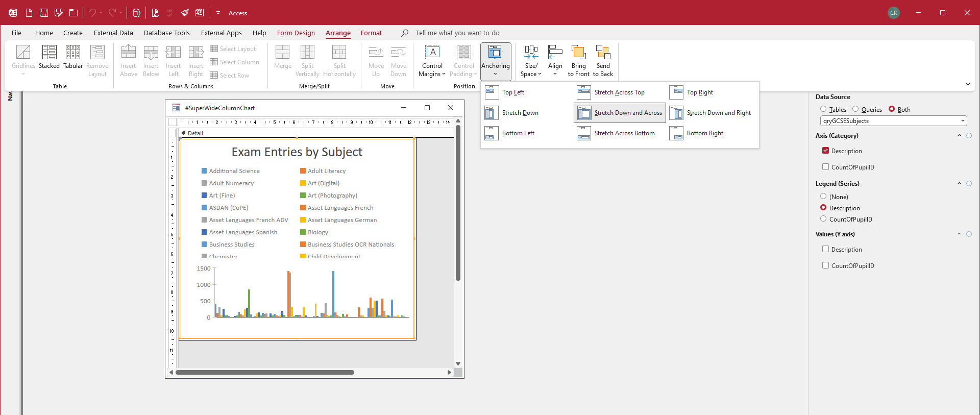Open the Align dropdown

tap(555, 61)
